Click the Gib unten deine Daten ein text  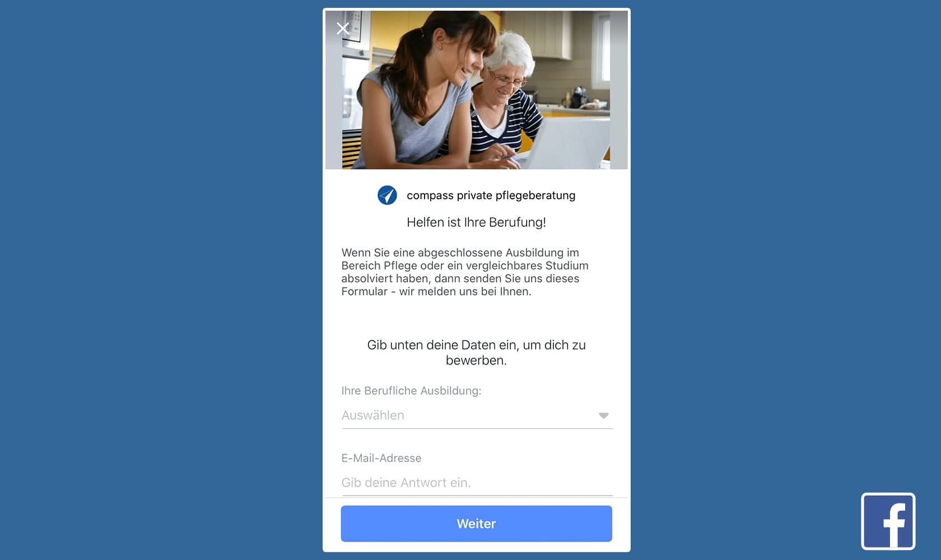[x=476, y=353]
